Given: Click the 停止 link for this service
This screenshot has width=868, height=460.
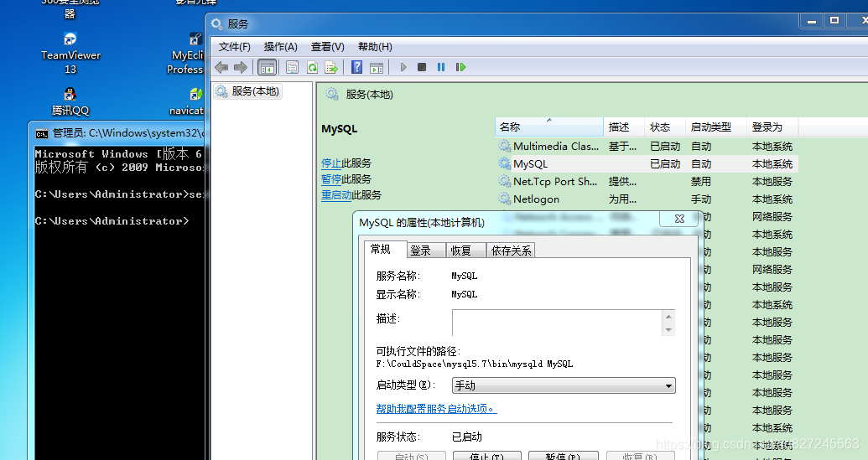Looking at the screenshot, I should pos(331,163).
